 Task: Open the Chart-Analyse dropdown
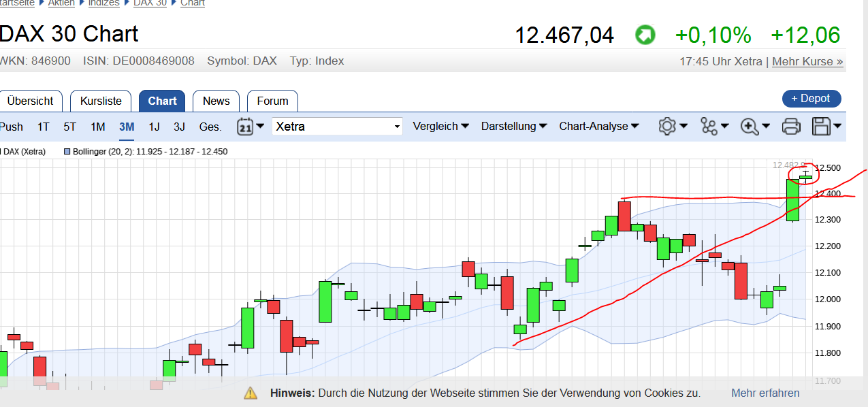click(598, 127)
